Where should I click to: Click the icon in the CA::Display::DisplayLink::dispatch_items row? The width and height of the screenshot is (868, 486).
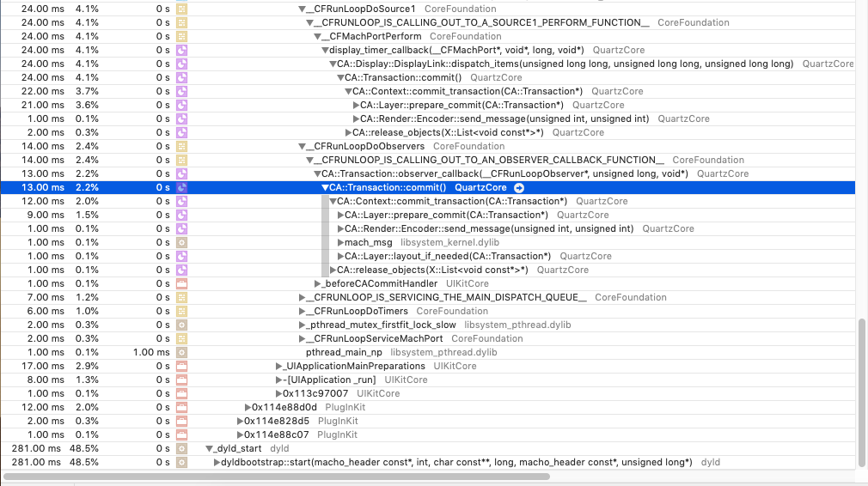coord(181,64)
